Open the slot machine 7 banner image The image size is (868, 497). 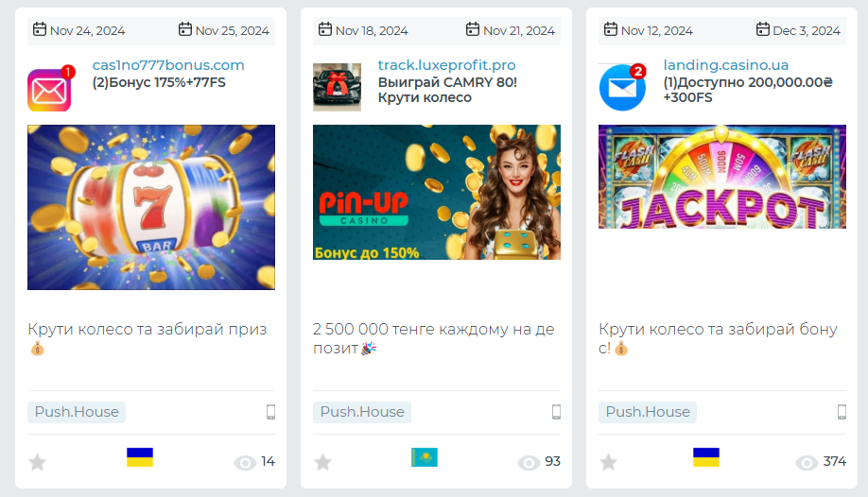(x=151, y=207)
